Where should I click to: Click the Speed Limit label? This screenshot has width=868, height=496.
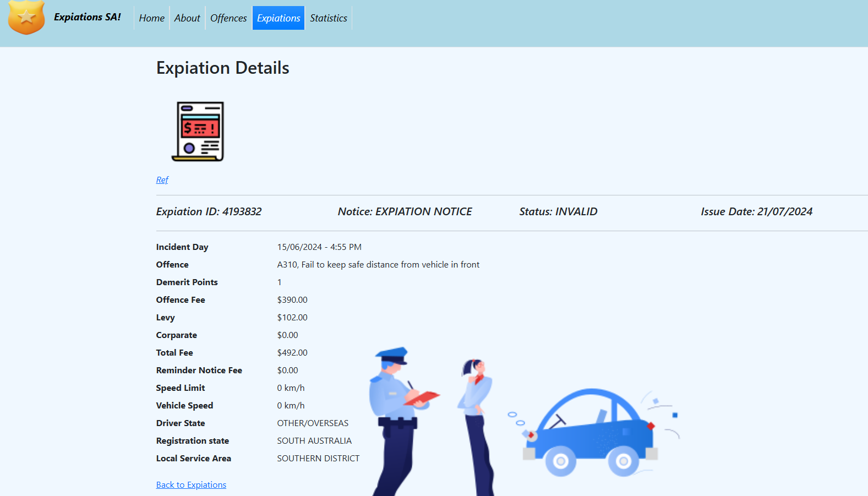pyautogui.click(x=181, y=388)
